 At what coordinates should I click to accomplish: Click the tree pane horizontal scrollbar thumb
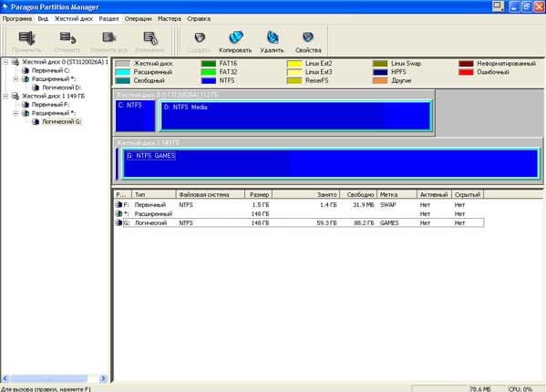tap(48, 378)
